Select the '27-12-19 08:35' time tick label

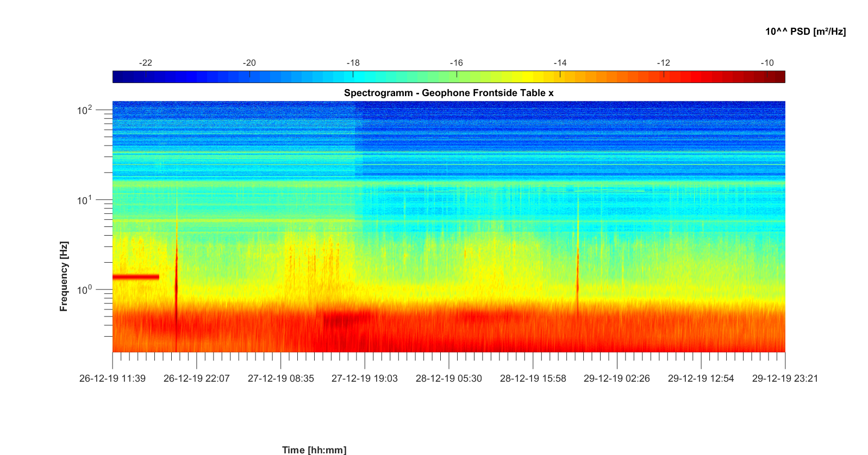(280, 378)
